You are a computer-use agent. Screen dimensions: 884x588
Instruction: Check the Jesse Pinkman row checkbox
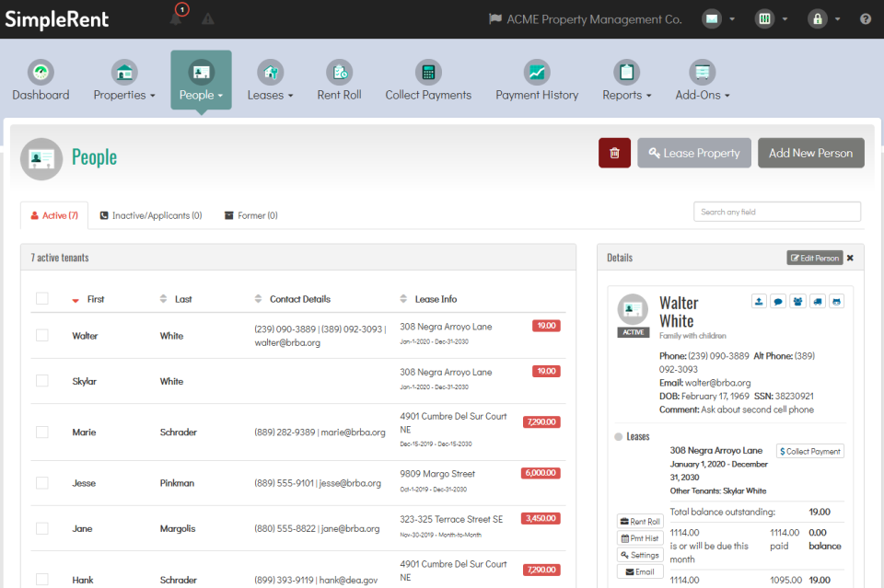click(x=42, y=483)
